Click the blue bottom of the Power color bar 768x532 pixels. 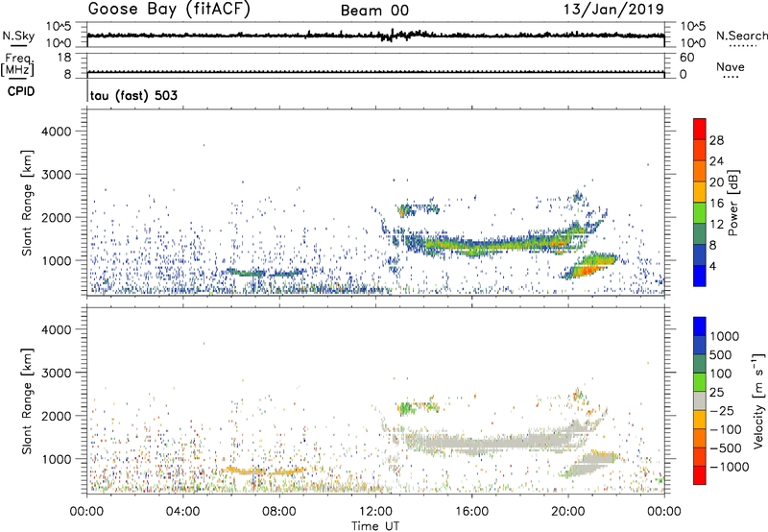pos(700,276)
